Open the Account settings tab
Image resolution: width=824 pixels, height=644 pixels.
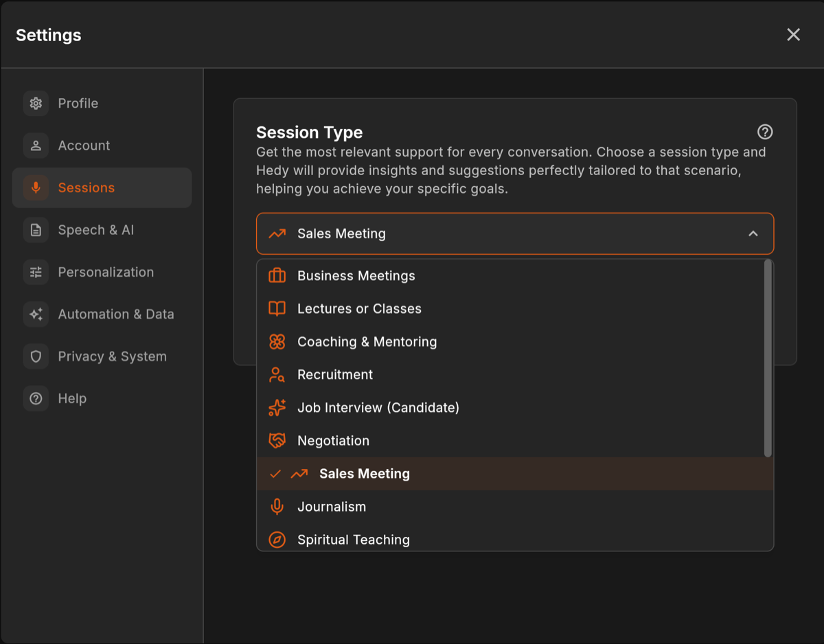pyautogui.click(x=102, y=146)
